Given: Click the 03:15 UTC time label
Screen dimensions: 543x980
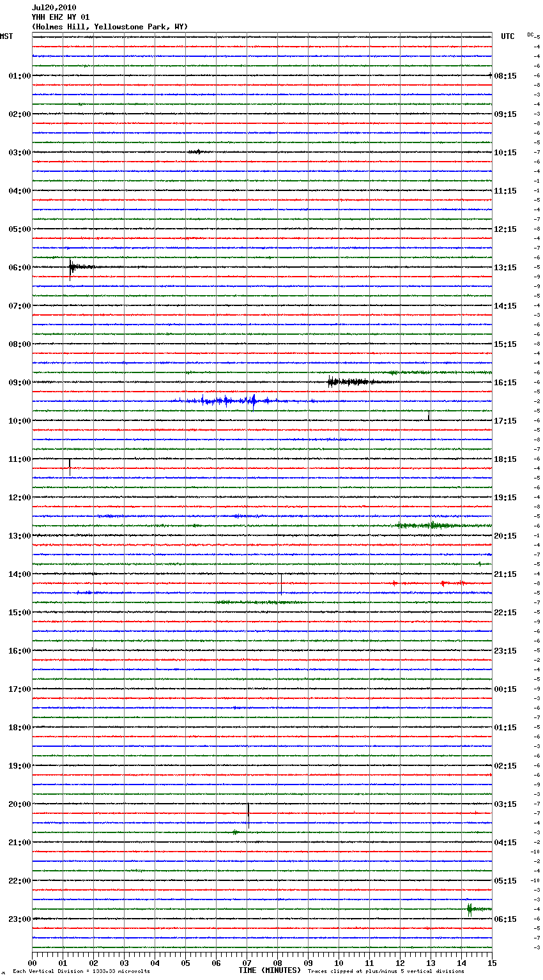Looking at the screenshot, I should (x=505, y=804).
